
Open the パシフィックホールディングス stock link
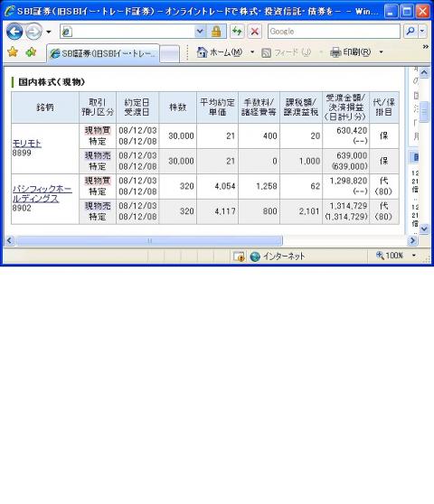point(42,193)
